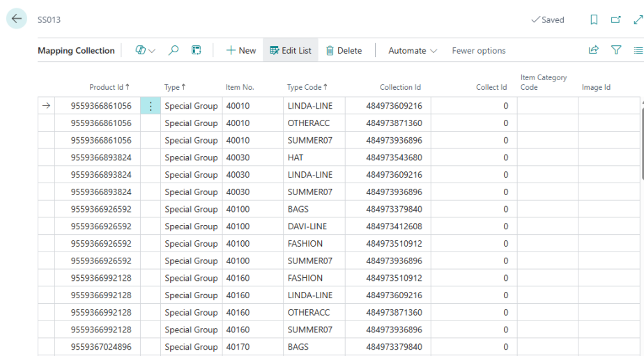
Task: Toggle Edit List mode
Action: coord(291,50)
